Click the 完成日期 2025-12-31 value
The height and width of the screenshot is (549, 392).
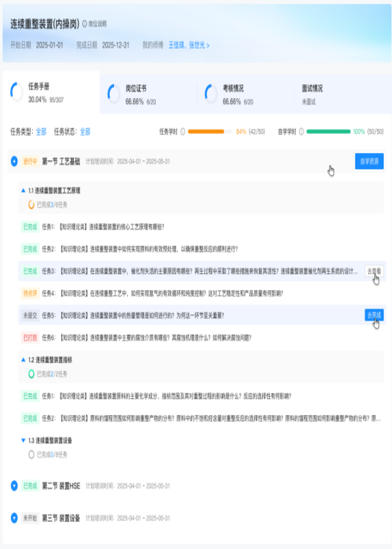(115, 45)
